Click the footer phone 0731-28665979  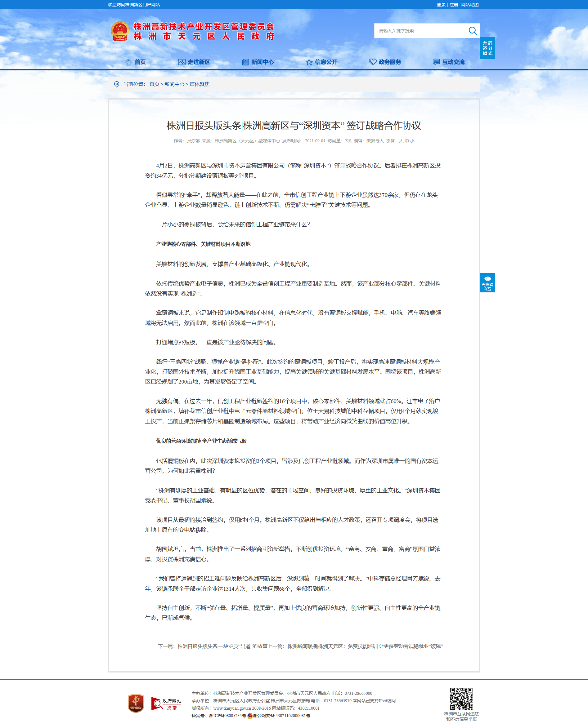[x=337, y=701]
